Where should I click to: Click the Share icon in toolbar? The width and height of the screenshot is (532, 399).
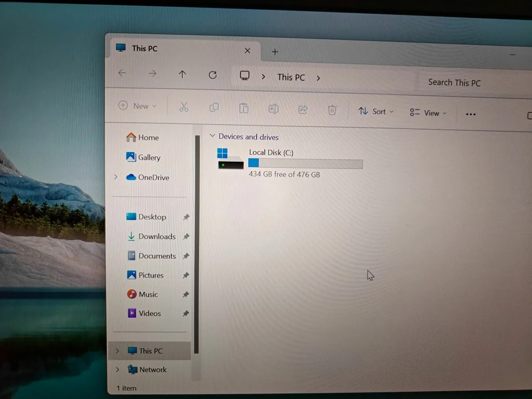(303, 110)
